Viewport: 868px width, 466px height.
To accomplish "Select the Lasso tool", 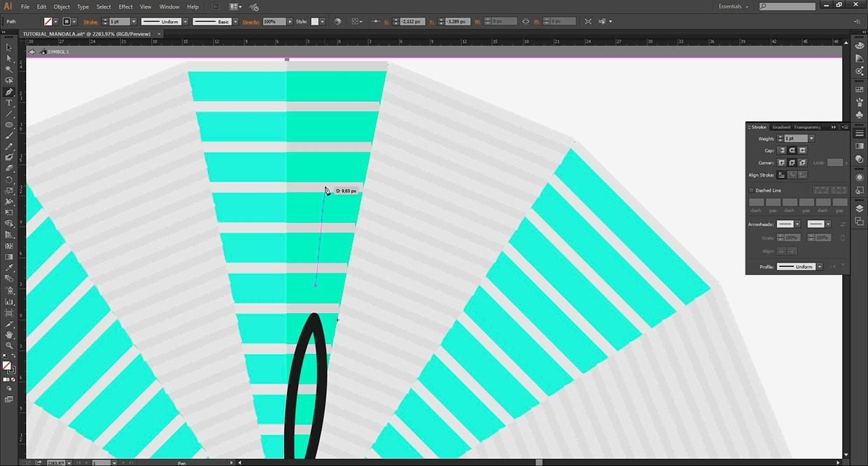I will (x=9, y=81).
